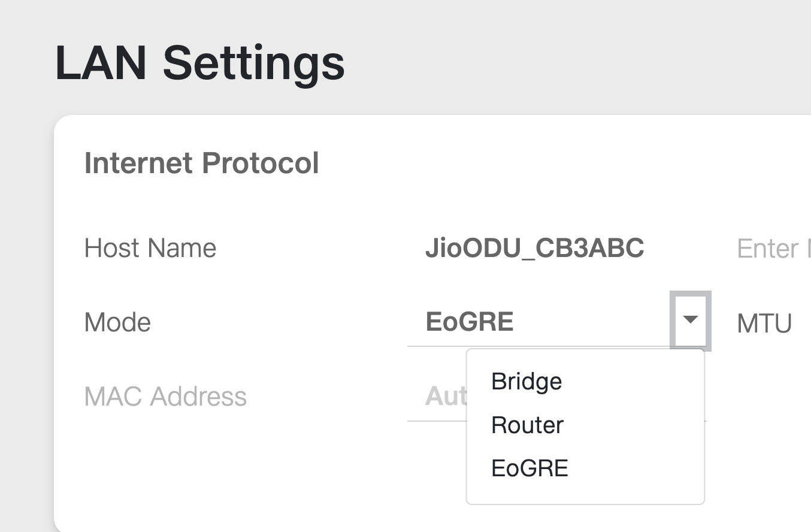The height and width of the screenshot is (532, 811).
Task: Focus the Enter placeholder field beside host name
Action: [773, 249]
